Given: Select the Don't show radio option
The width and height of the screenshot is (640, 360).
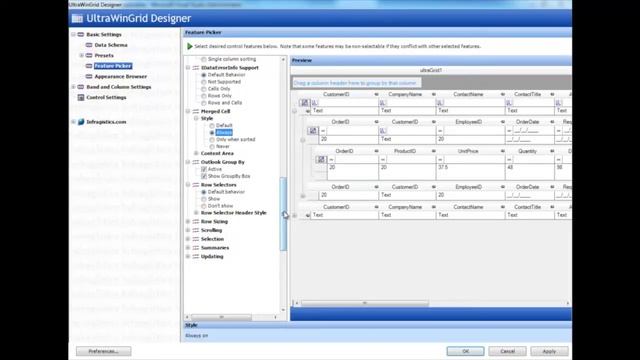Looking at the screenshot, I should (x=204, y=206).
